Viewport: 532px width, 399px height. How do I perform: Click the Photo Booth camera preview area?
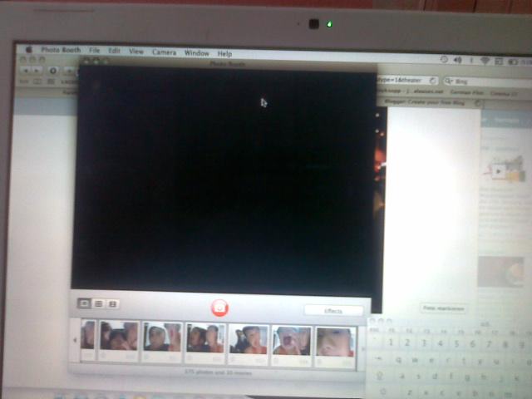pyautogui.click(x=225, y=178)
